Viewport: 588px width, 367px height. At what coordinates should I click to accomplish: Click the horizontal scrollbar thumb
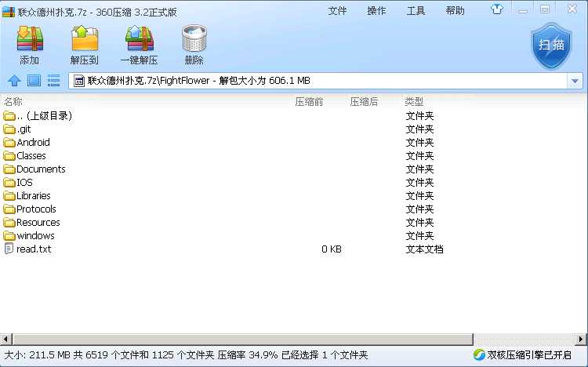click(242, 340)
